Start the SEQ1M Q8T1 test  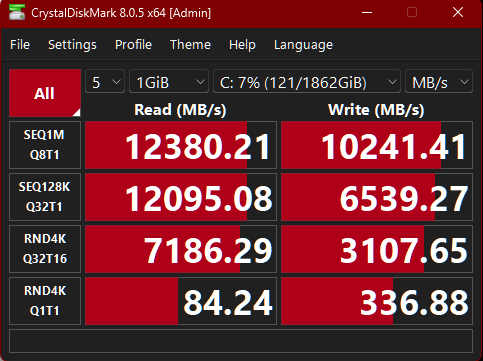pyautogui.click(x=45, y=145)
